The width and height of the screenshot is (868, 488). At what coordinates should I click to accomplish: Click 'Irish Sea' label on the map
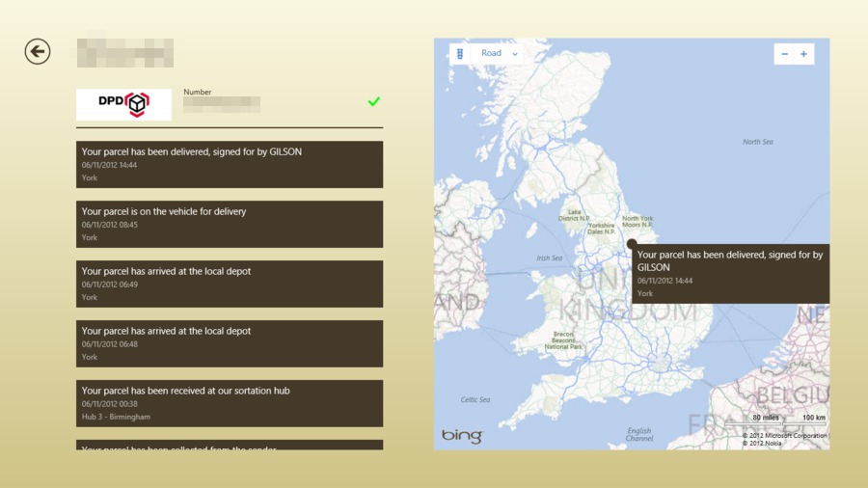(549, 258)
